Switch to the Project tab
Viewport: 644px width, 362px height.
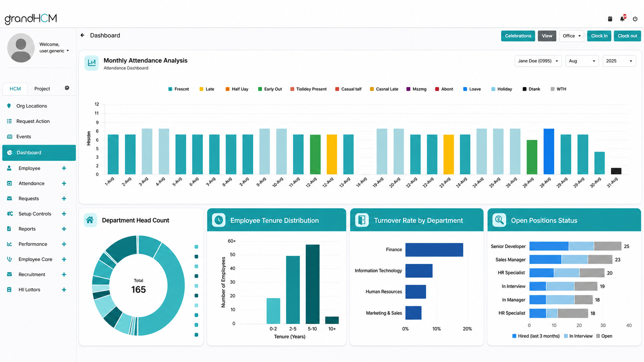point(42,88)
